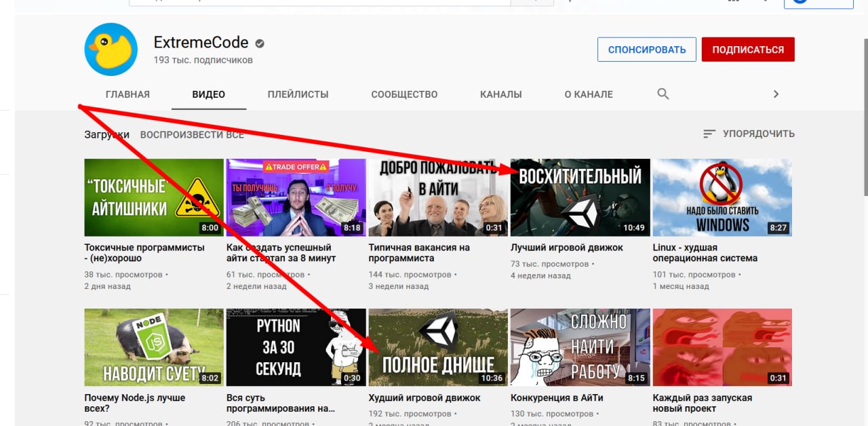Open the Полное днище thumbnail
The width and height of the screenshot is (868, 426).
[x=438, y=347]
